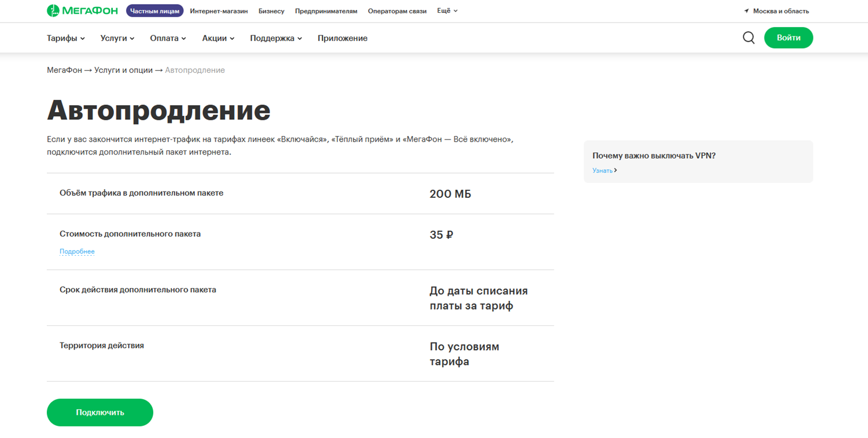Viewport: 868px width, 438px height.
Task: Select the Частным лицам tab
Action: point(155,11)
